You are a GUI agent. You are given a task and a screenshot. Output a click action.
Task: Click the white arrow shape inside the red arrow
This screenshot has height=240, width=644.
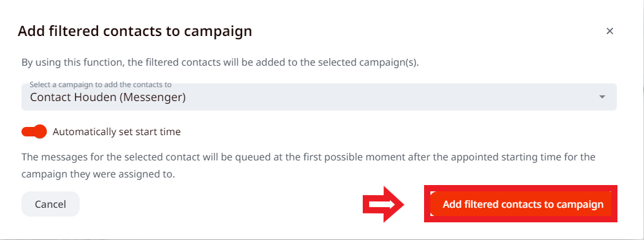click(x=382, y=204)
